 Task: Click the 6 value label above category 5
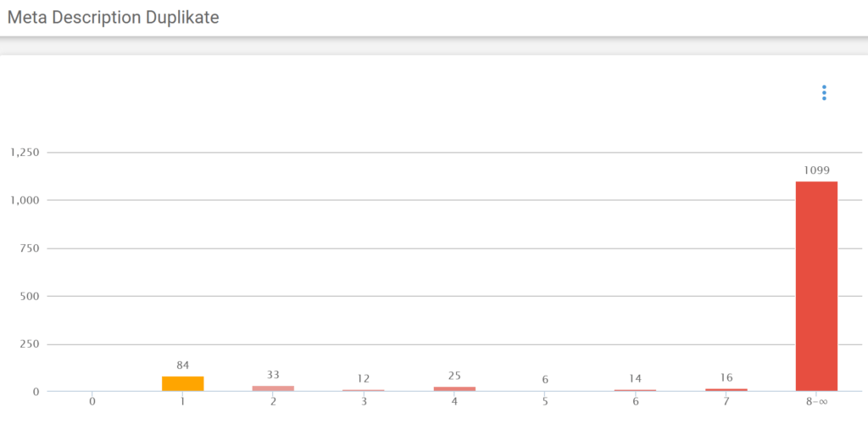[x=545, y=380]
